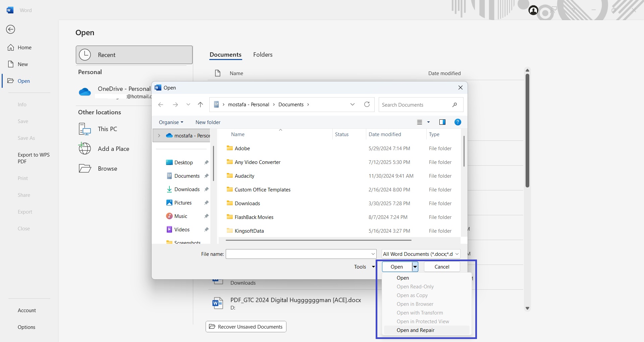Expand the Organise menu
The width and height of the screenshot is (644, 342).
point(171,122)
